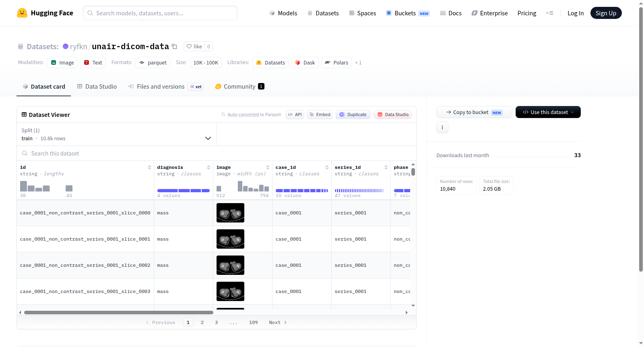Expand the Split train dropdown
644x347 pixels.
(116, 134)
